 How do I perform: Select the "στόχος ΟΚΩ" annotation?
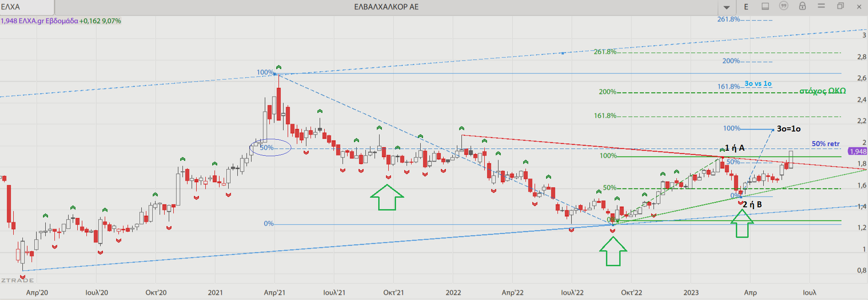point(823,91)
